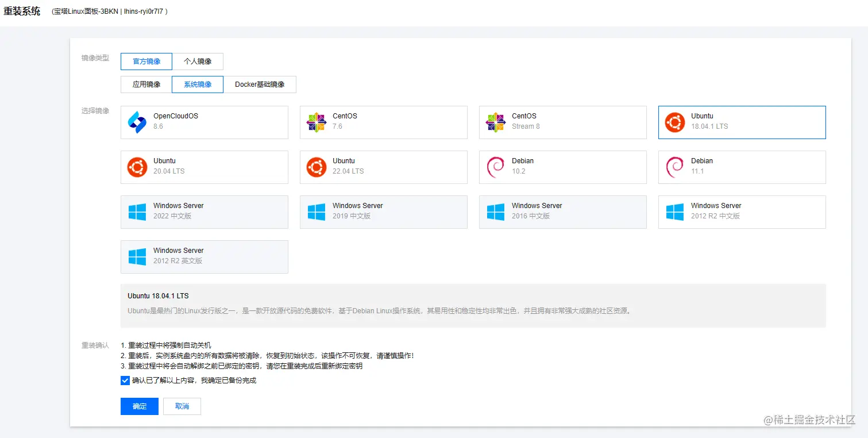Screen dimensions: 868x438
Task: Open the Docker基础镜像 tab
Action: [260, 84]
